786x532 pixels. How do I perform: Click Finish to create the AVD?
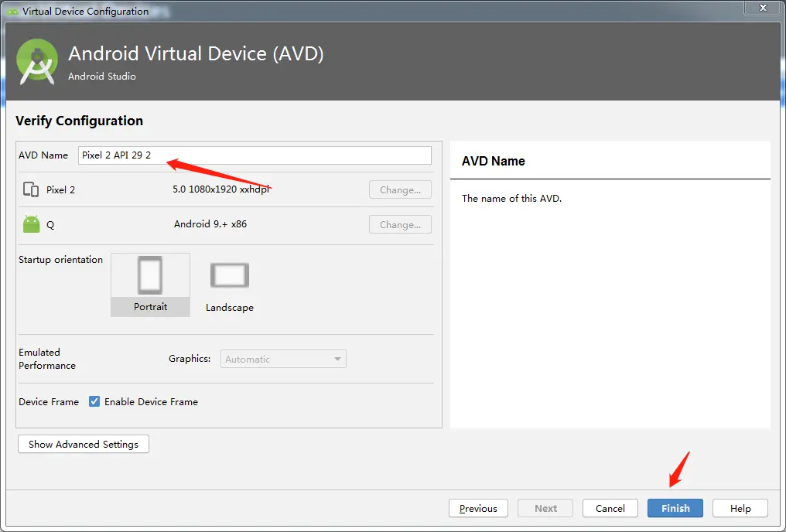click(x=675, y=508)
